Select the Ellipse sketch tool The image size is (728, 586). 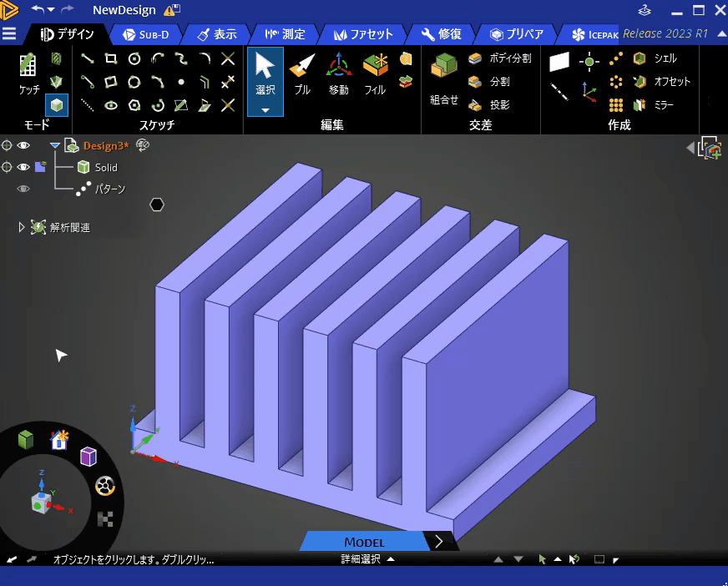111,105
